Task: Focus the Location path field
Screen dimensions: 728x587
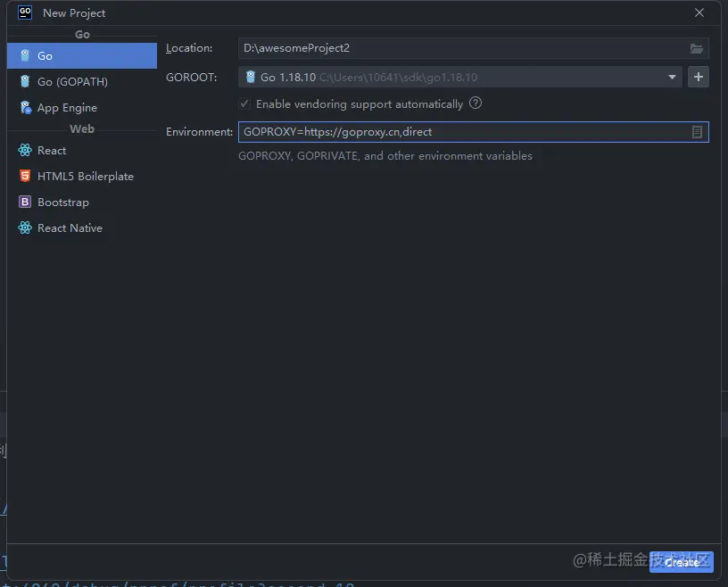Action: (473, 48)
